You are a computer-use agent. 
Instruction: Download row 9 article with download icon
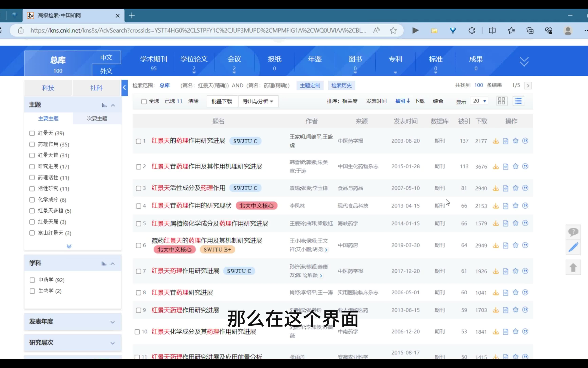coord(496,310)
